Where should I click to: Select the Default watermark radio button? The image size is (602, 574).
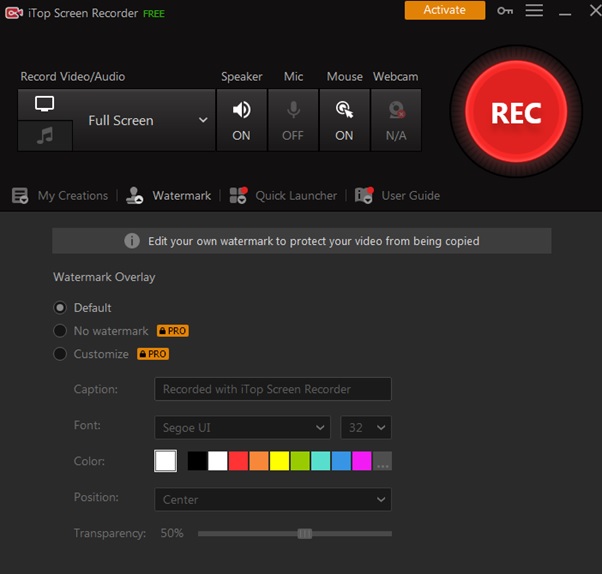pos(60,308)
